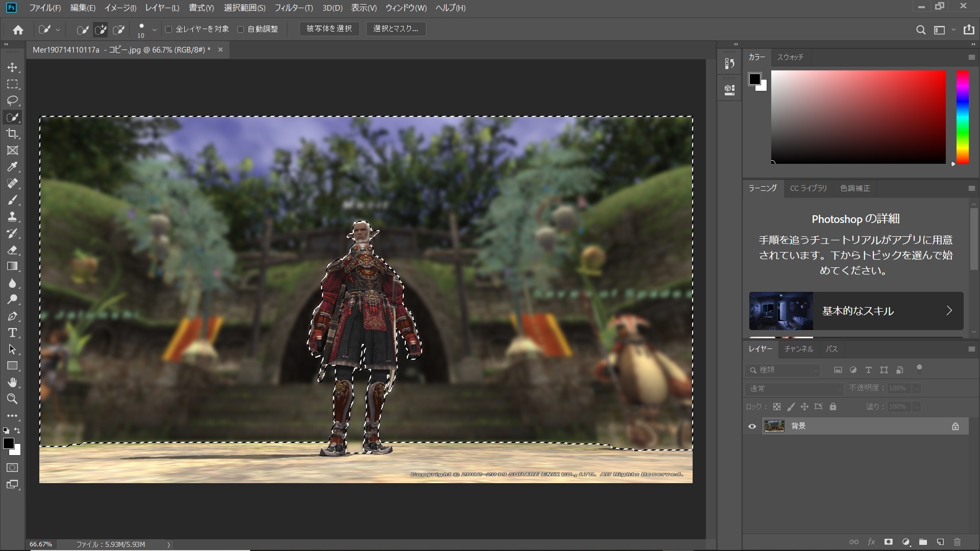This screenshot has width=980, height=551.
Task: Open the Edit Toolbar ellipsis menu
Action: (12, 416)
